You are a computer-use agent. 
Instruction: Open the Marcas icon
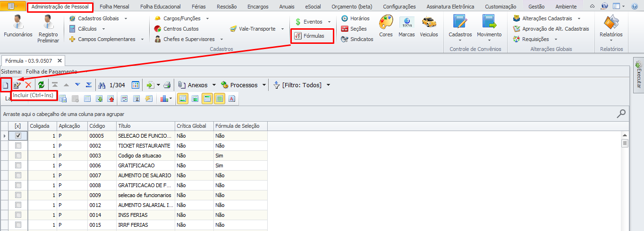[x=407, y=26]
